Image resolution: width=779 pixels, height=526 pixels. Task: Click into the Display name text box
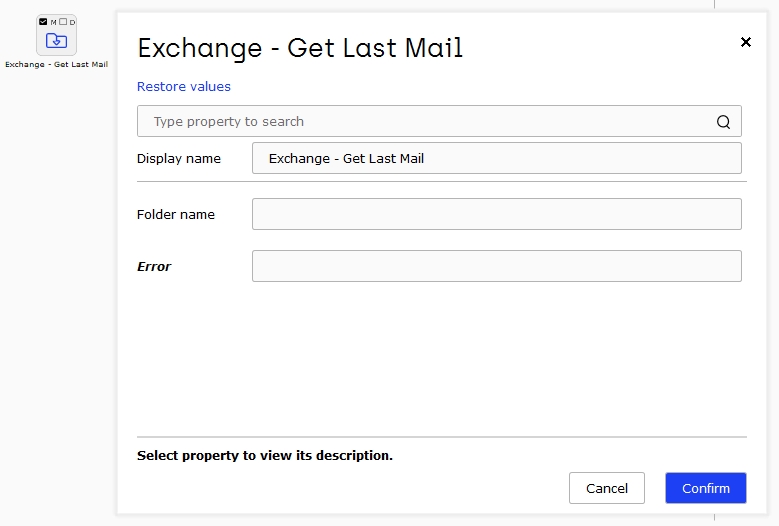click(x=497, y=158)
